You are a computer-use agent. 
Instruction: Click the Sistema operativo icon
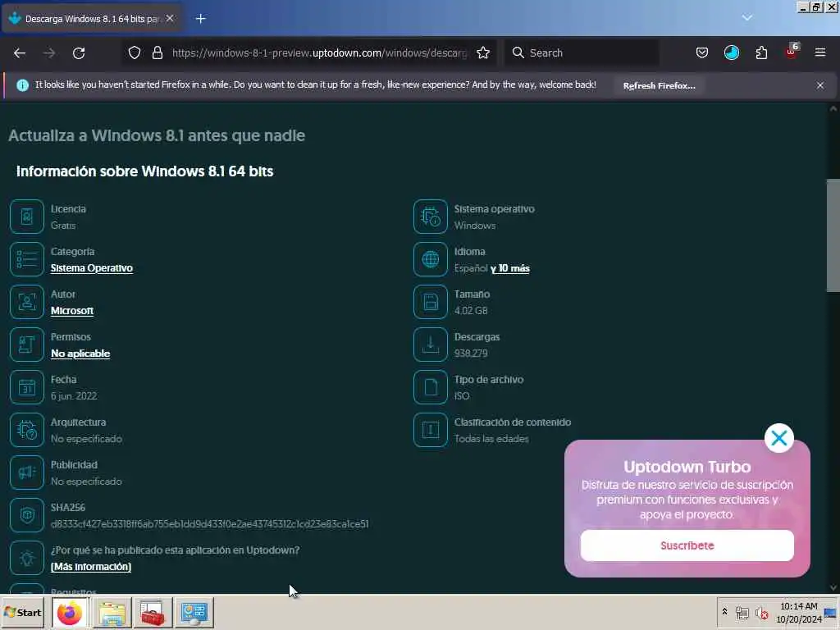point(430,217)
